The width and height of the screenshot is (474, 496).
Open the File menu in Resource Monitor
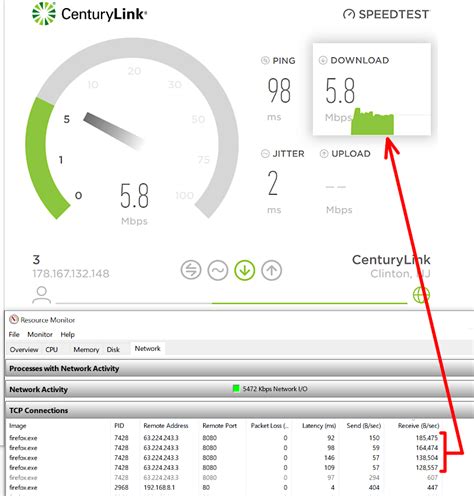point(14,334)
